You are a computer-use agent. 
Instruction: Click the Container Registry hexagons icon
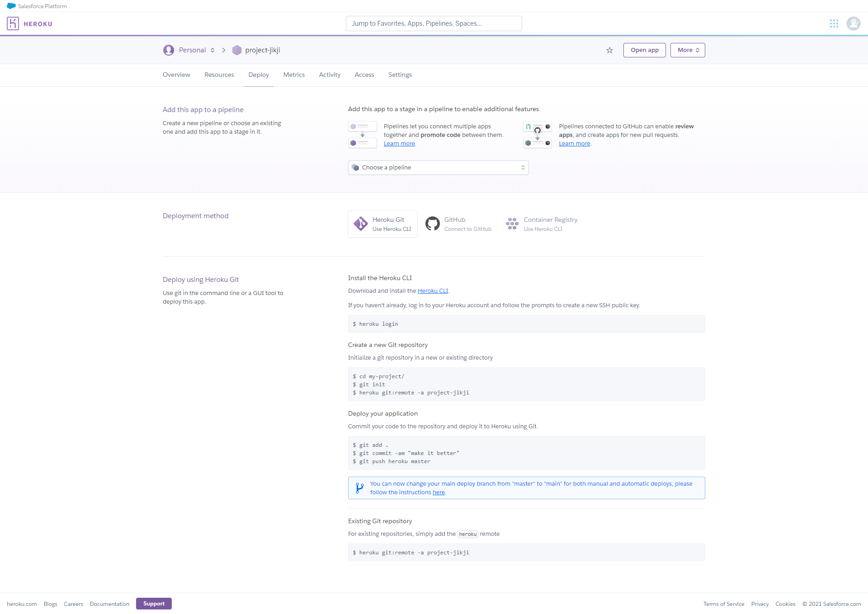click(x=512, y=224)
